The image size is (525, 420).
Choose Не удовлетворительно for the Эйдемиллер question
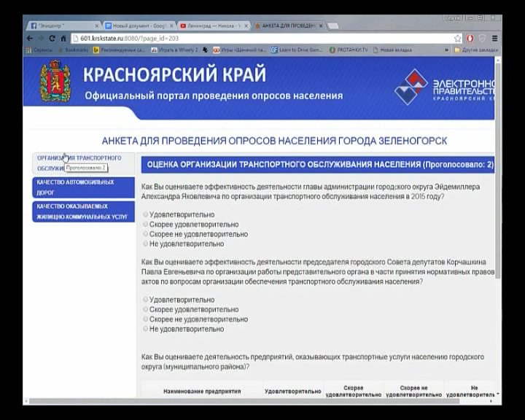click(x=145, y=244)
